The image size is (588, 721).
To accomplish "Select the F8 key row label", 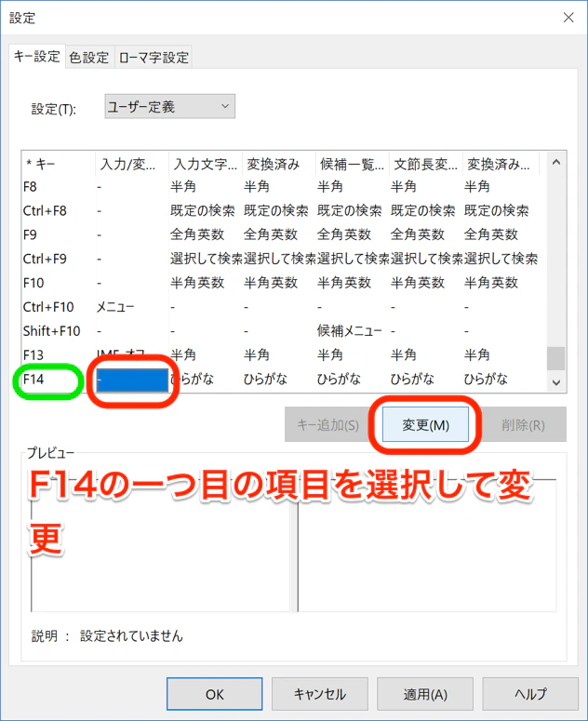I will [30, 187].
